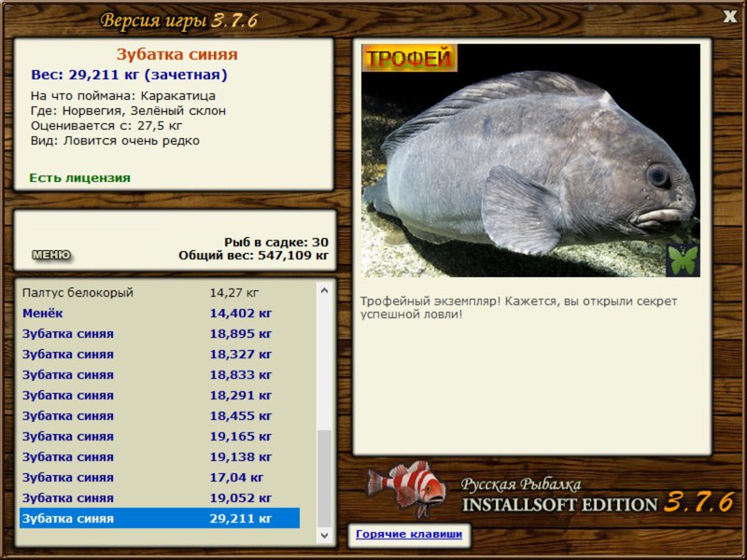Image resolution: width=747 pixels, height=560 pixels.
Task: Click the На что поймана: Каракатица line
Action: 123,96
